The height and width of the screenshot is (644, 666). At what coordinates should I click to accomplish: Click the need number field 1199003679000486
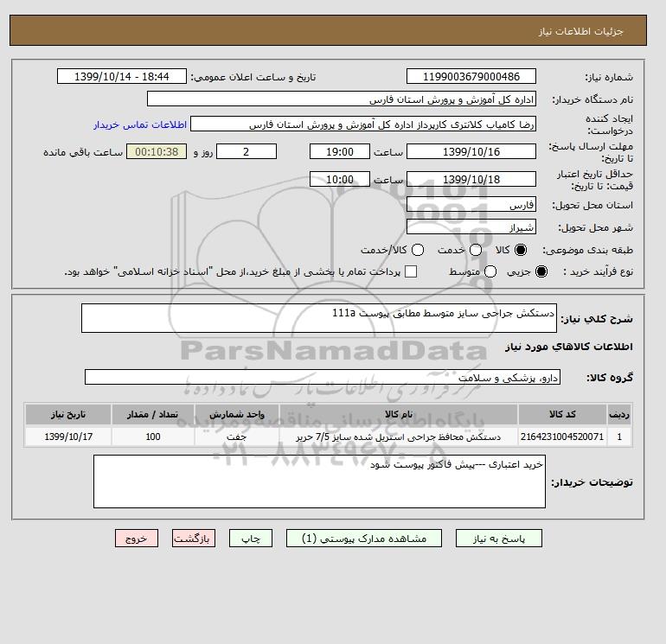tap(471, 76)
